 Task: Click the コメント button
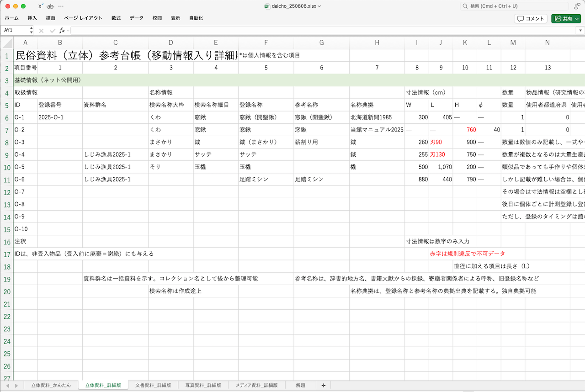tap(530, 19)
